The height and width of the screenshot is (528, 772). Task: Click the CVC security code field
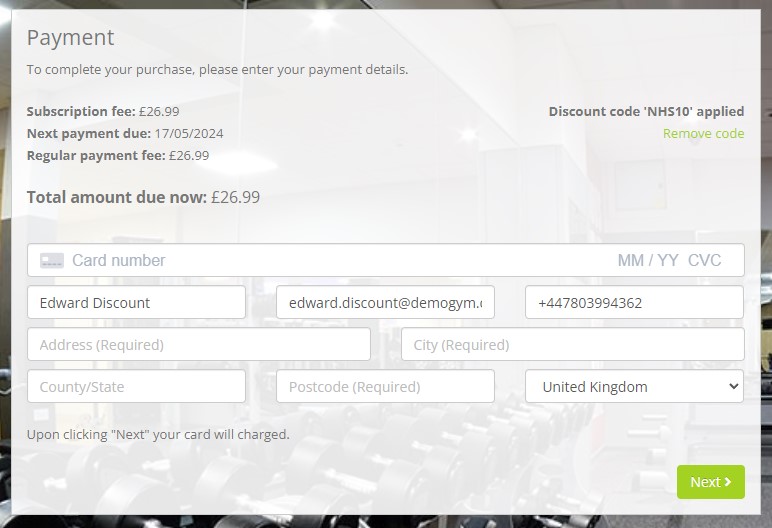point(705,260)
